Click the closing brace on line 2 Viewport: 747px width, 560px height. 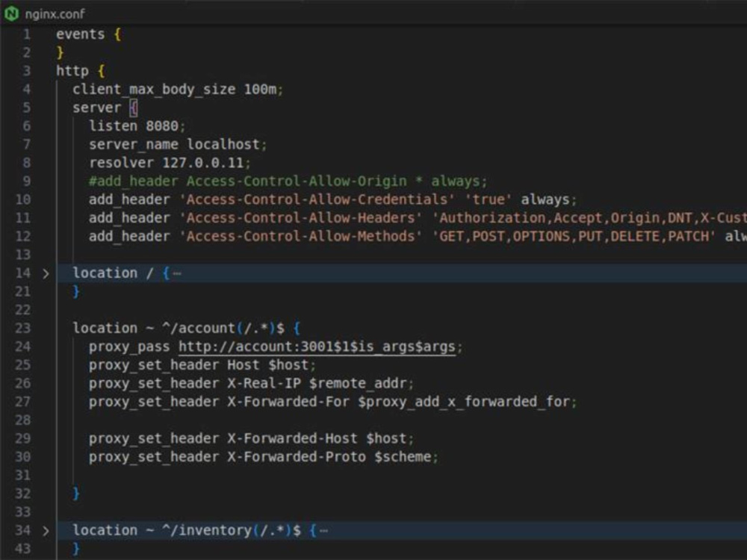coord(60,52)
